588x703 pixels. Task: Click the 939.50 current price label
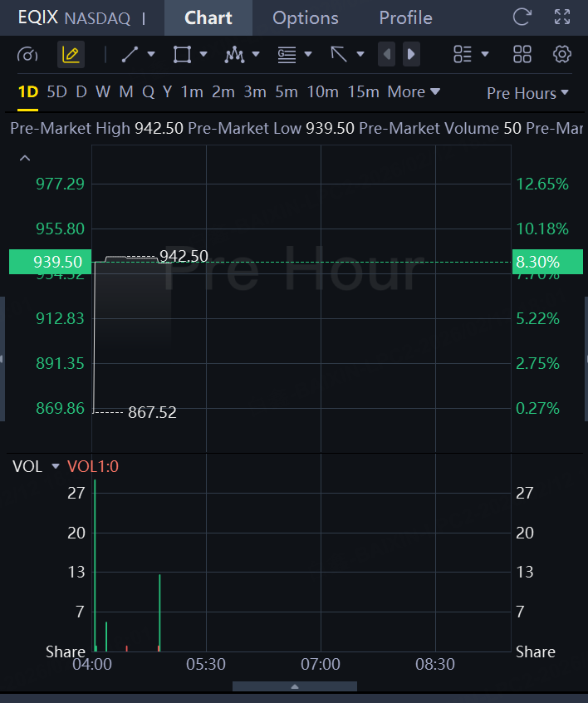click(50, 262)
